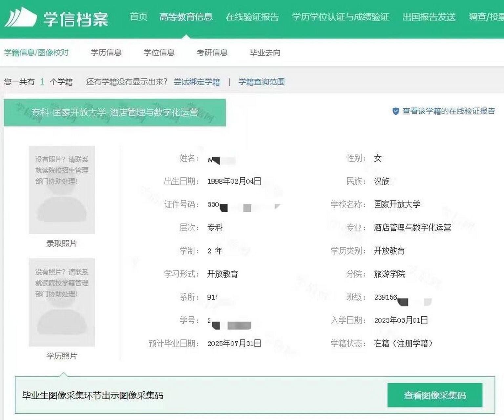504x420 pixels.
Task: Click the blue shield verification icon
Action: click(x=395, y=111)
